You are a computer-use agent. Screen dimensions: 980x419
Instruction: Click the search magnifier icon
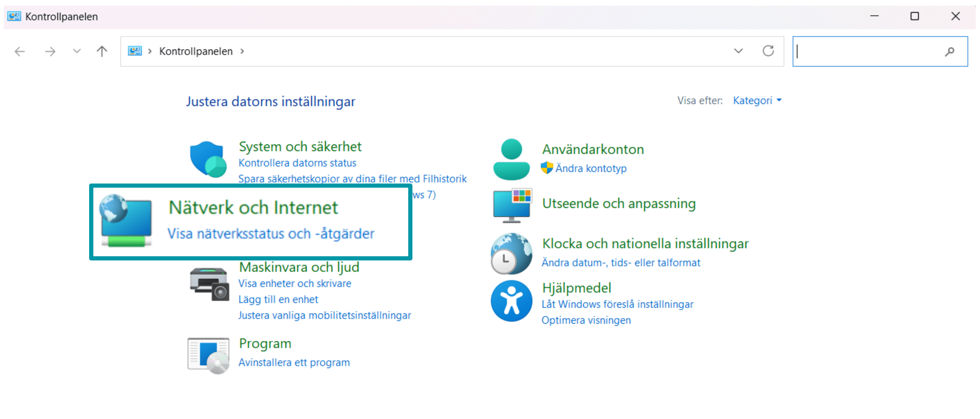pyautogui.click(x=949, y=51)
